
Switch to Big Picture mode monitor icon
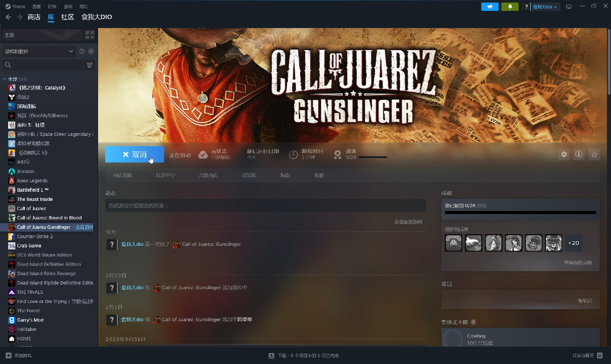pos(569,6)
